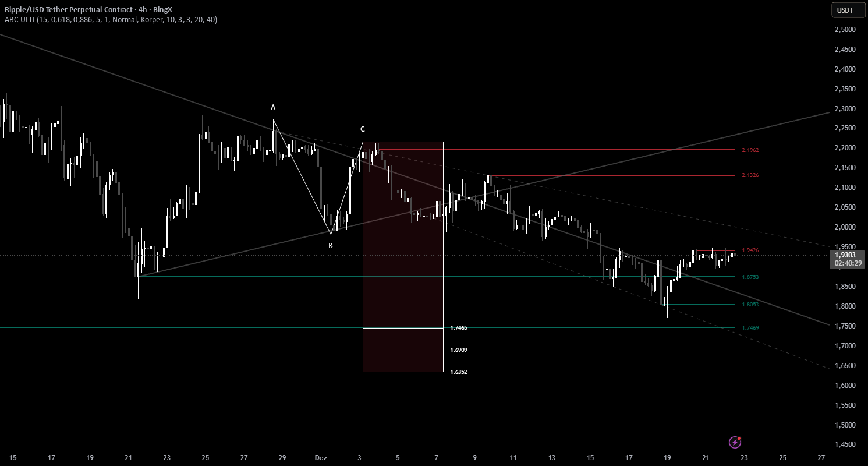The image size is (868, 466).
Task: Click the 29 date label on time axis
Action: [x=282, y=458]
